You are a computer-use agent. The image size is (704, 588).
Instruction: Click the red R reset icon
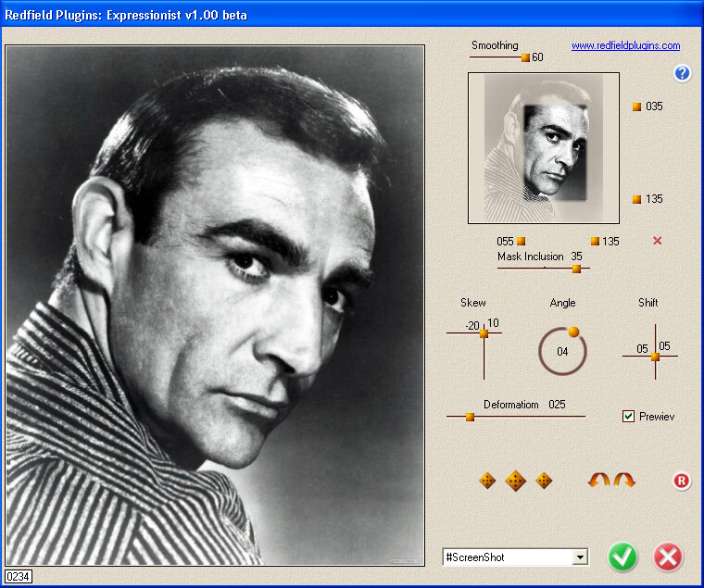point(682,481)
